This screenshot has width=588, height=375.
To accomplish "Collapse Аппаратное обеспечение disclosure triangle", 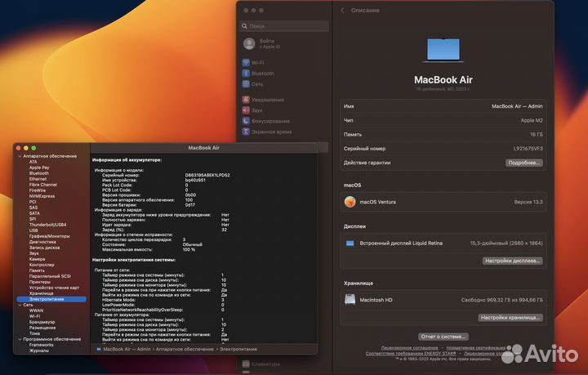I will coord(20,156).
